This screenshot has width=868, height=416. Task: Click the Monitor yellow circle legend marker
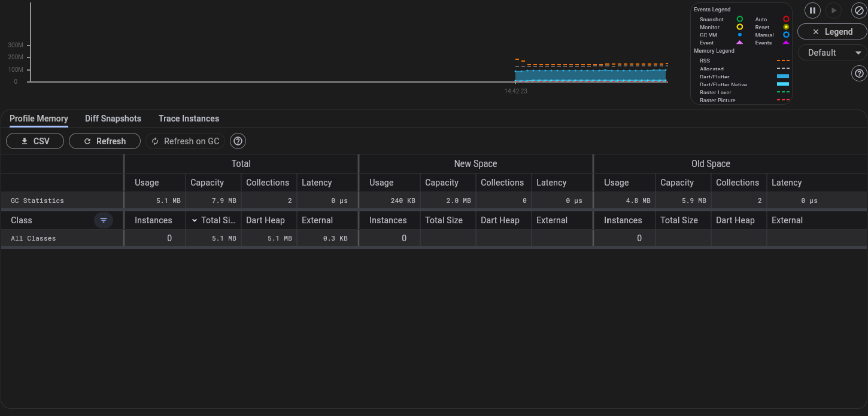tap(740, 27)
